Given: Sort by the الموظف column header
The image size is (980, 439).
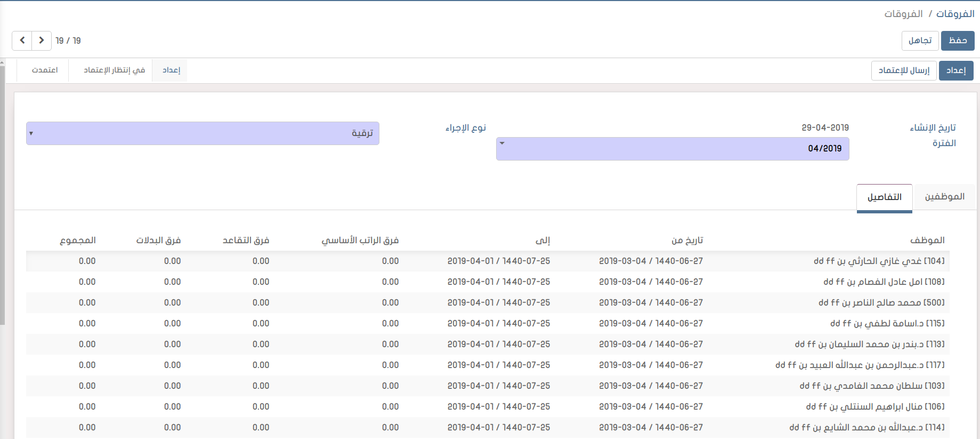Looking at the screenshot, I should point(927,241).
